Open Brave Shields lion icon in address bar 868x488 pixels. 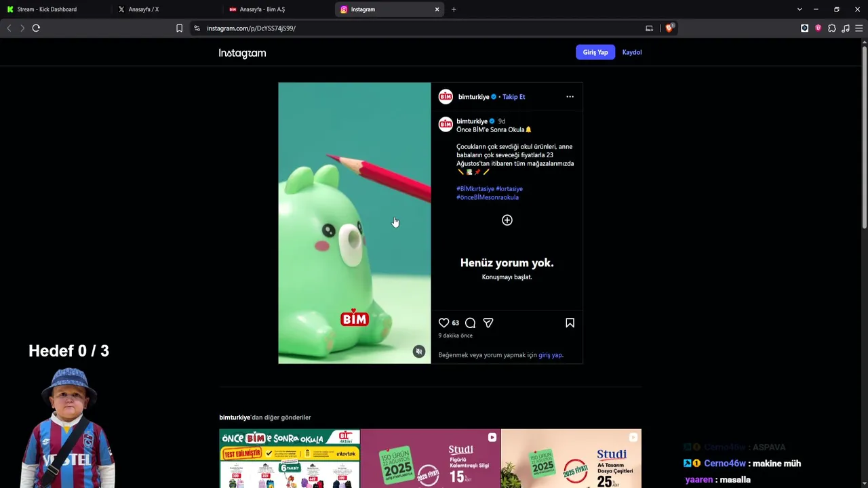tap(669, 28)
